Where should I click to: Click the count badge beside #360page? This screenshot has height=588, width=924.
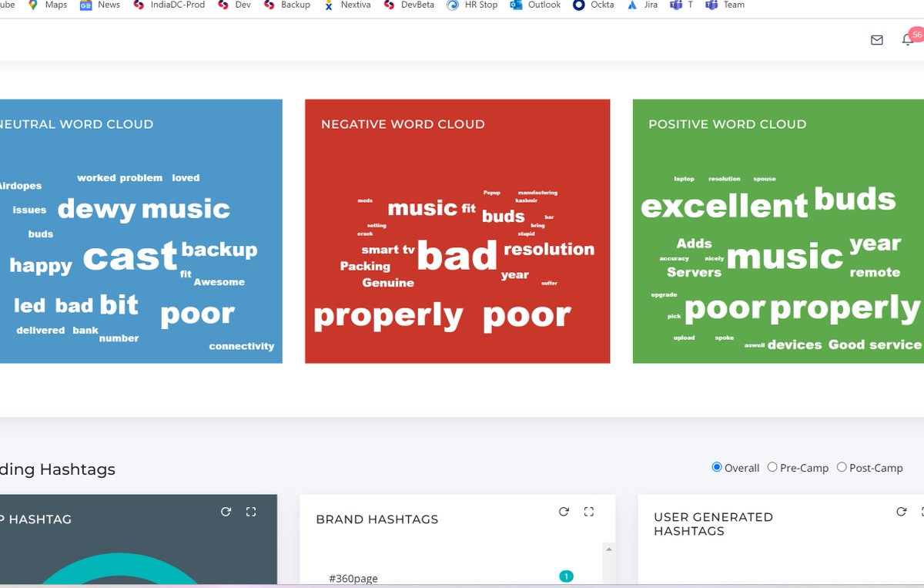coord(566,576)
